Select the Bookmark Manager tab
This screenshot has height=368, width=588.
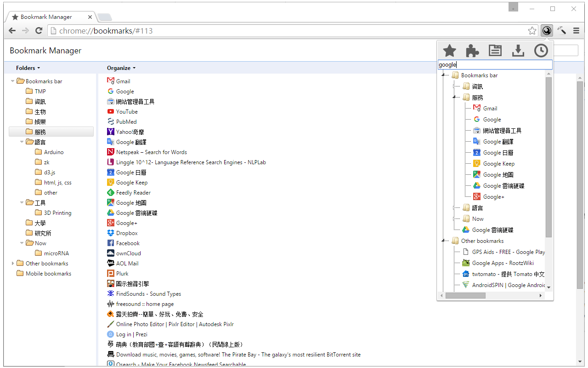[46, 17]
